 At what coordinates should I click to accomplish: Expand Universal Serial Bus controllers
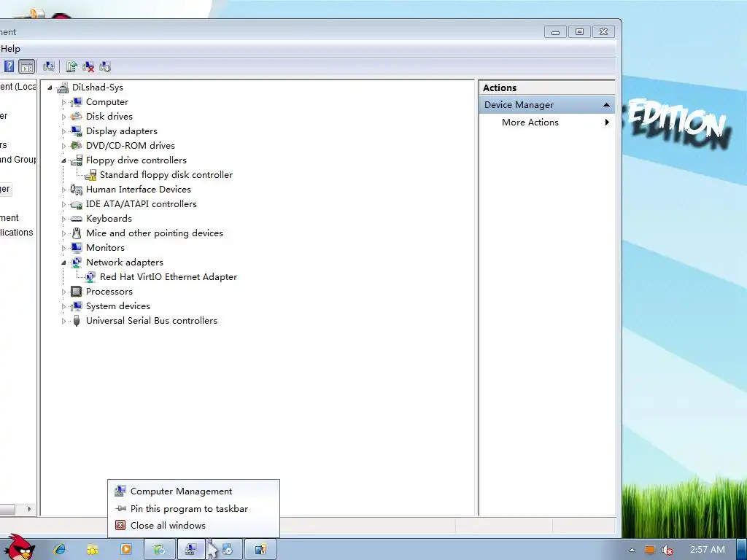click(x=63, y=321)
